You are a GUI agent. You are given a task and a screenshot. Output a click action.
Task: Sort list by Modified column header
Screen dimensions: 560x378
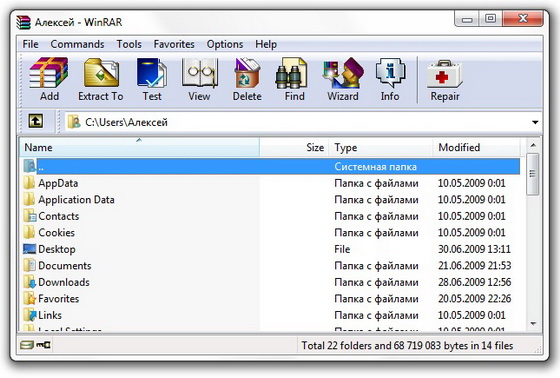[477, 147]
